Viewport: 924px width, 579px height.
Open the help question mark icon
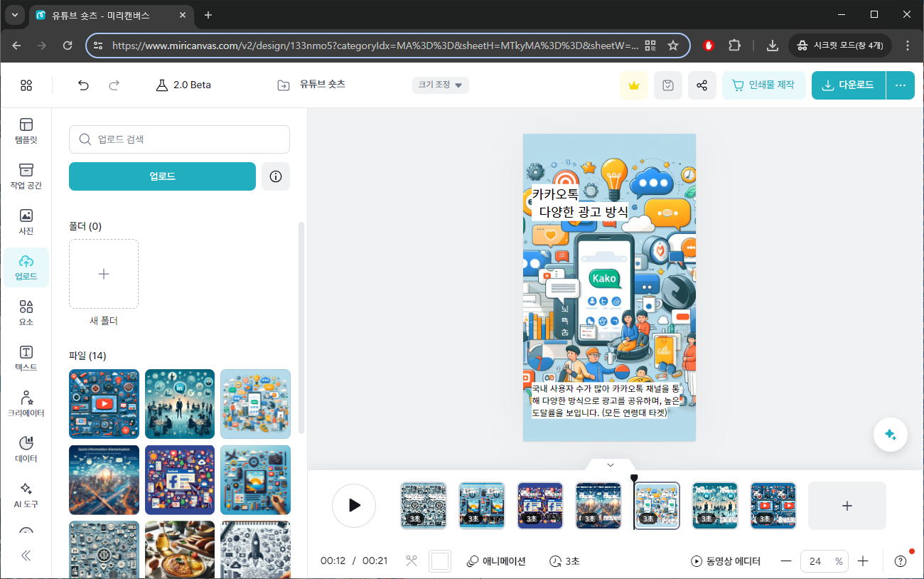pyautogui.click(x=901, y=561)
